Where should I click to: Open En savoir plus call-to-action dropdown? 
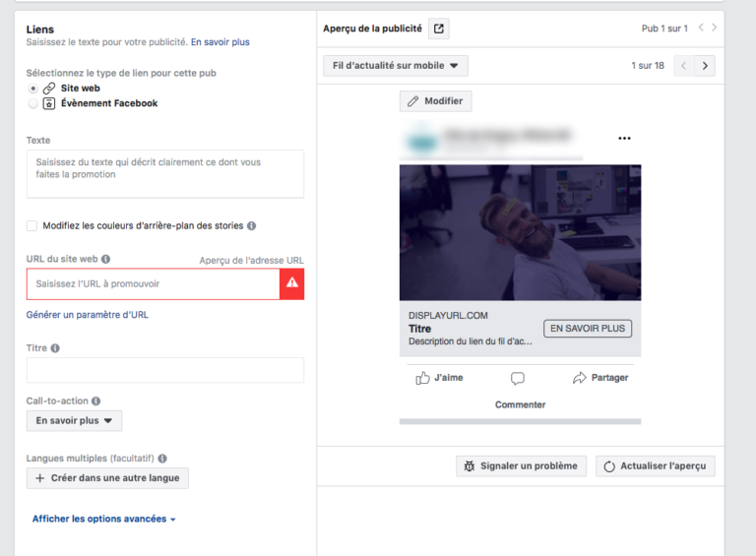(74, 420)
